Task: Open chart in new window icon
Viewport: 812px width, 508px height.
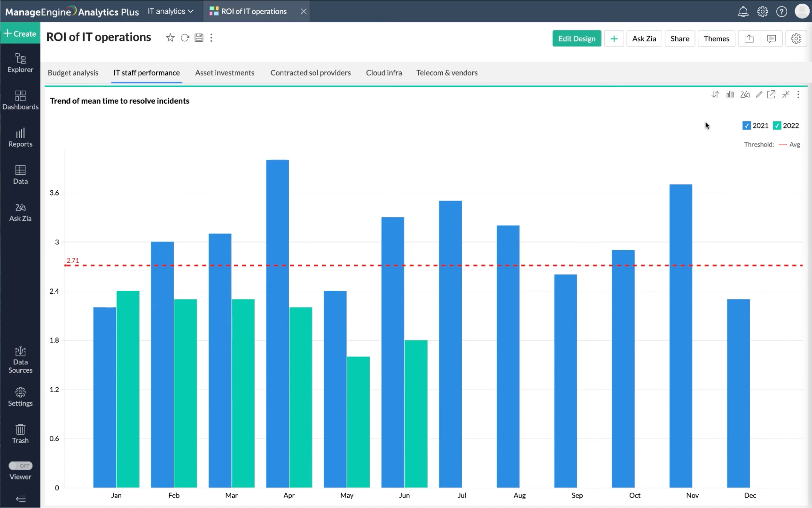Action: tap(771, 95)
